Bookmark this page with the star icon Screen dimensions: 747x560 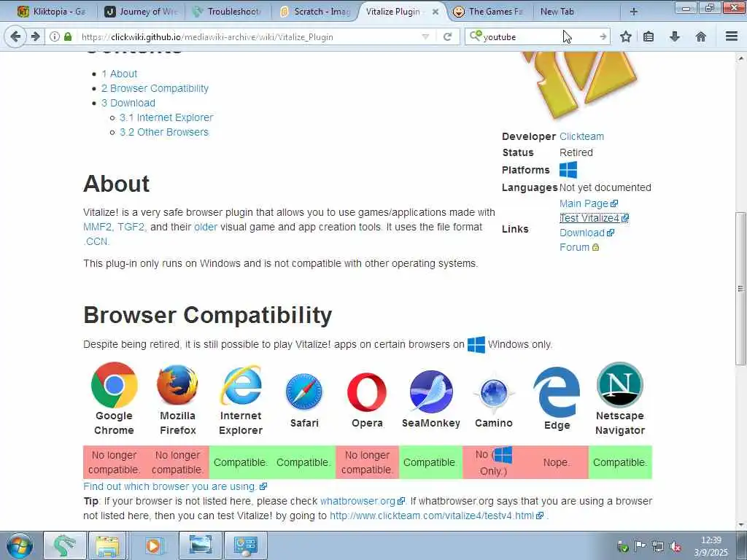tap(625, 36)
